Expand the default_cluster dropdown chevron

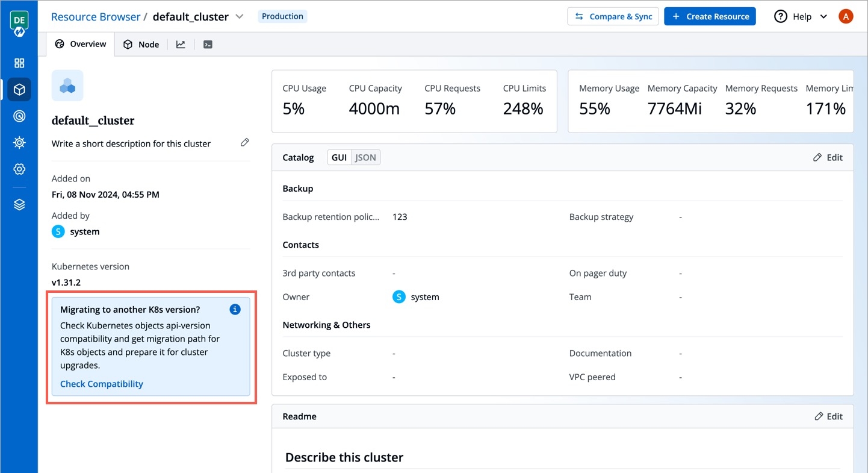(x=240, y=16)
